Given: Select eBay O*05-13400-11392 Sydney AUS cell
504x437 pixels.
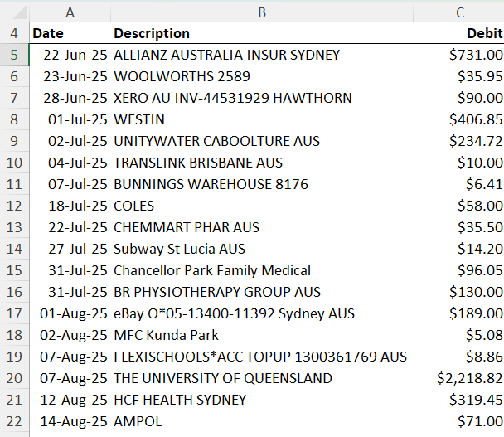Looking at the screenshot, I should pyautogui.click(x=262, y=313).
